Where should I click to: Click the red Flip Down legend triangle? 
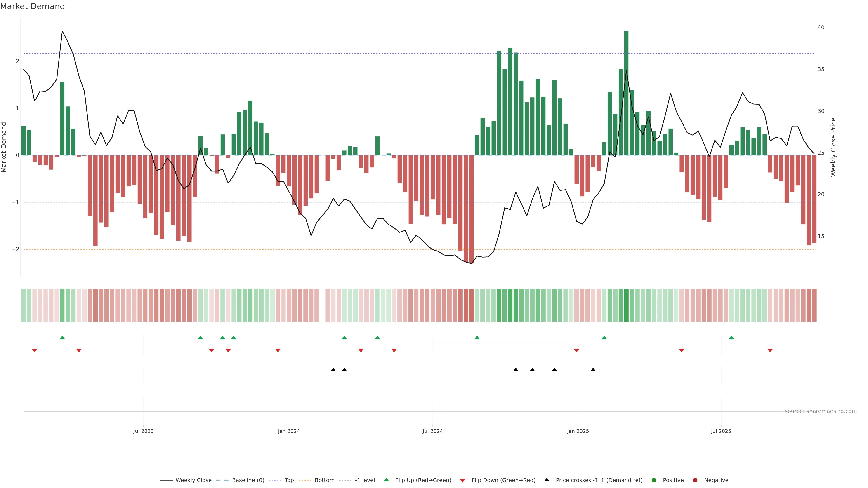[463, 480]
